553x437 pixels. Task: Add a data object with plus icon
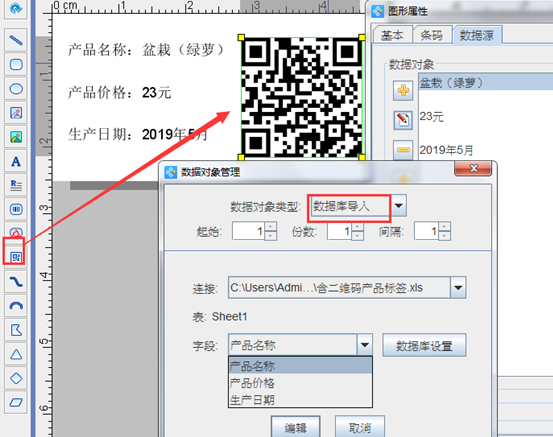(x=403, y=91)
